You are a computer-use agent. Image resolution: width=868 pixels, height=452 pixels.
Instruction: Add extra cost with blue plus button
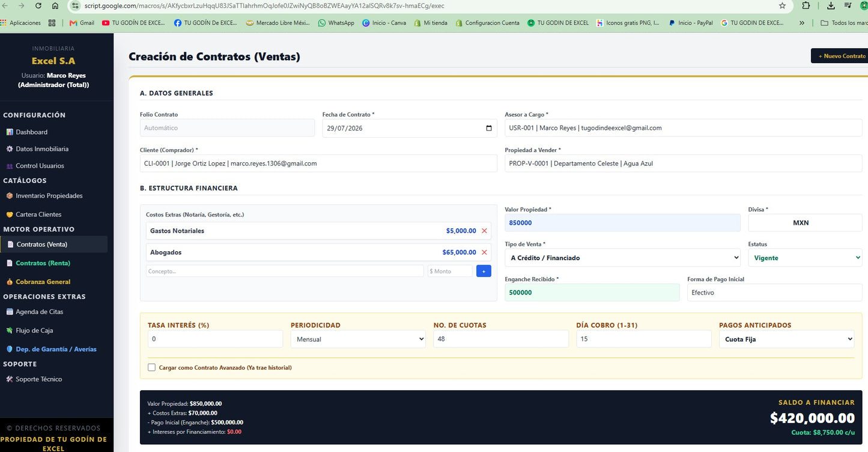(x=484, y=271)
